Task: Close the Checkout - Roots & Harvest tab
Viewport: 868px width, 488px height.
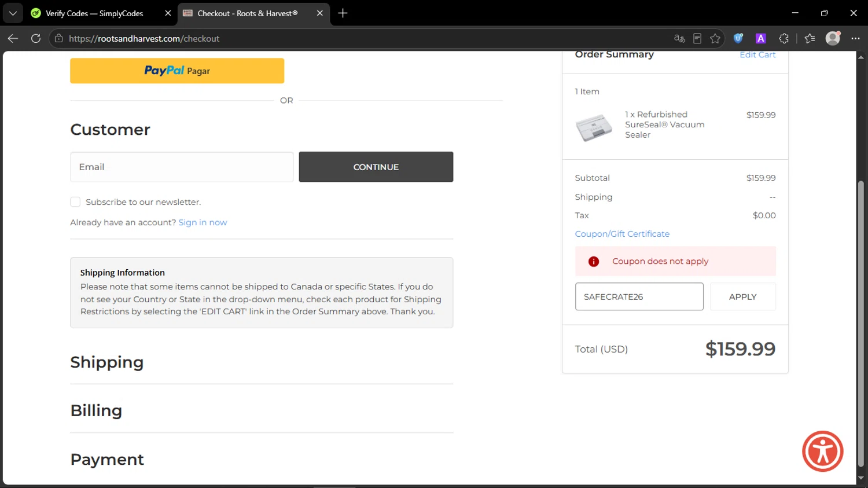Action: click(319, 13)
